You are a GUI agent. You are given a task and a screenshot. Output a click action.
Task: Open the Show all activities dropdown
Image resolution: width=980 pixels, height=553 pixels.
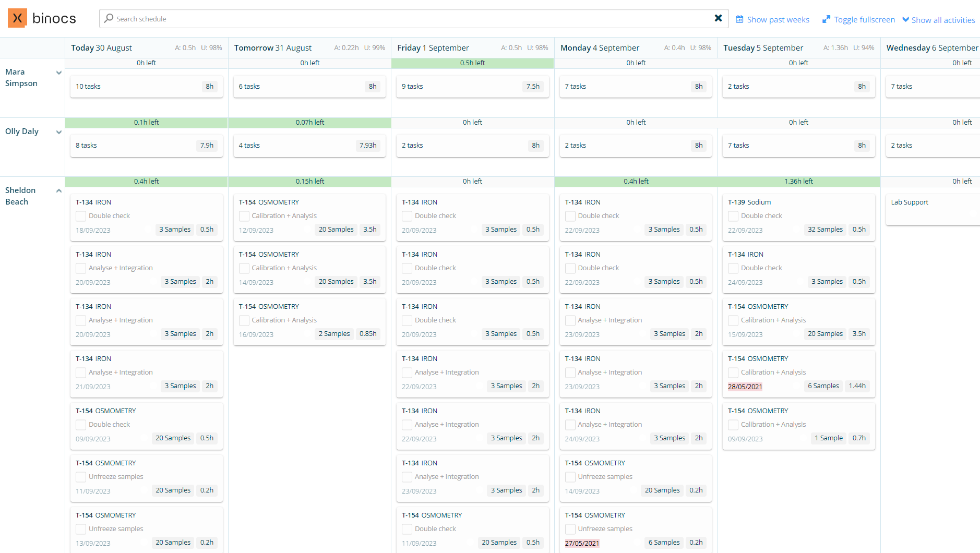coord(939,20)
